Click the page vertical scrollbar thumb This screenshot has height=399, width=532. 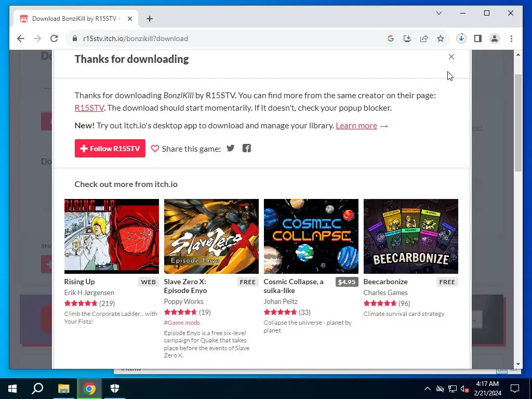[518, 122]
